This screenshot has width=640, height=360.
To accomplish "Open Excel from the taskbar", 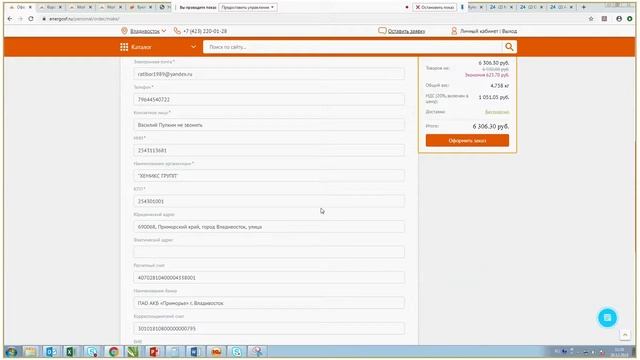I will tap(71, 351).
